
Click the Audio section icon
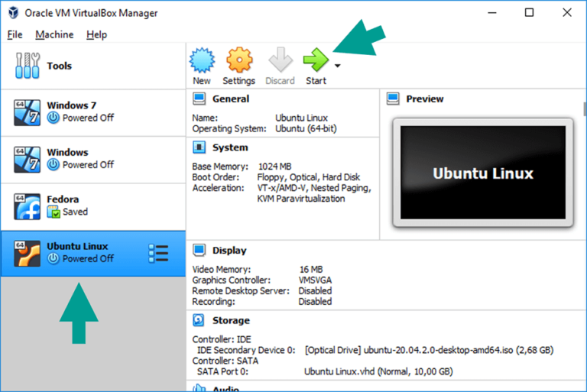[199, 388]
